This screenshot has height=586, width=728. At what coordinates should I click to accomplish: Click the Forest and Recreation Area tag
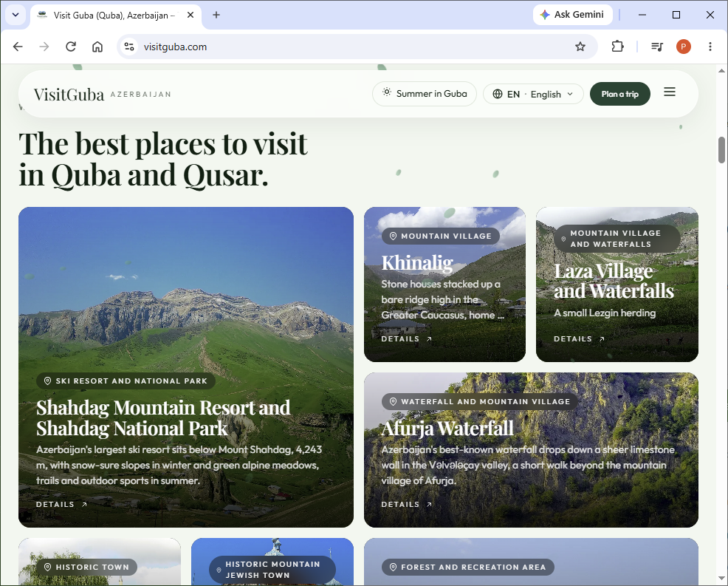(468, 567)
